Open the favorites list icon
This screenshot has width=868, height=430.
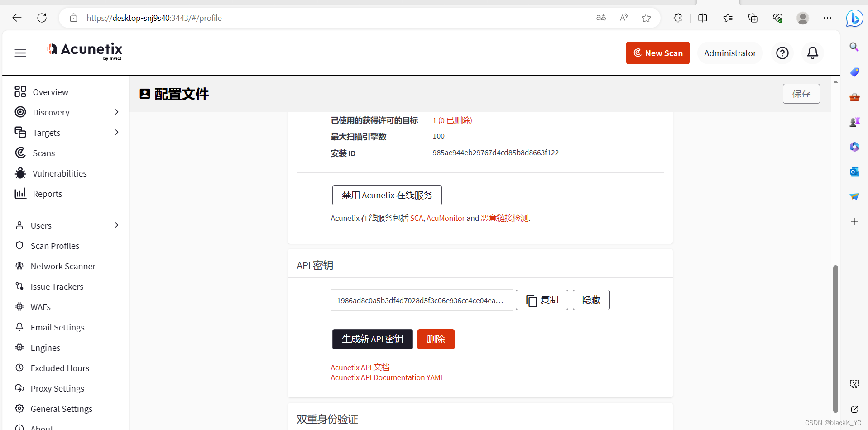(728, 18)
